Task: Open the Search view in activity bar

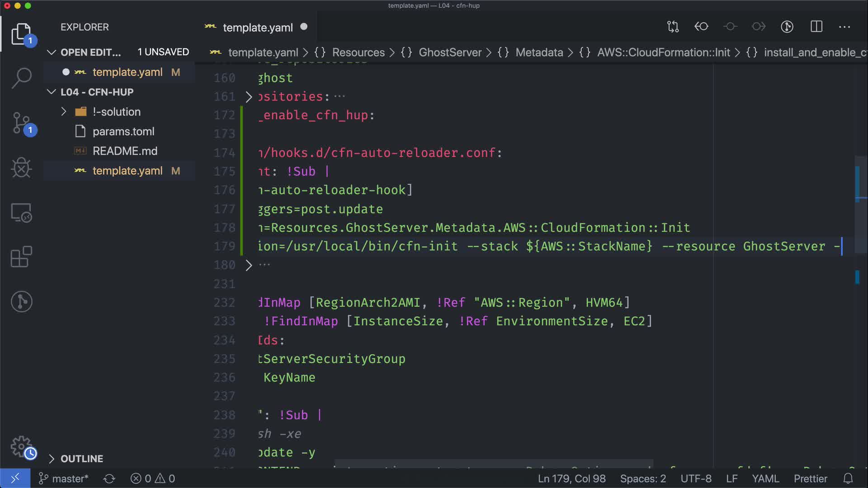Action: click(21, 78)
